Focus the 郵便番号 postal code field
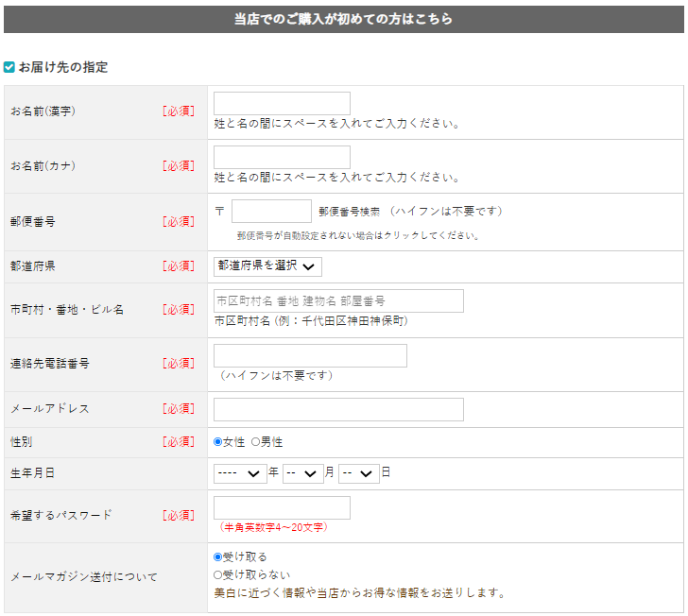Viewport: 688px width, 616px height. 271,212
